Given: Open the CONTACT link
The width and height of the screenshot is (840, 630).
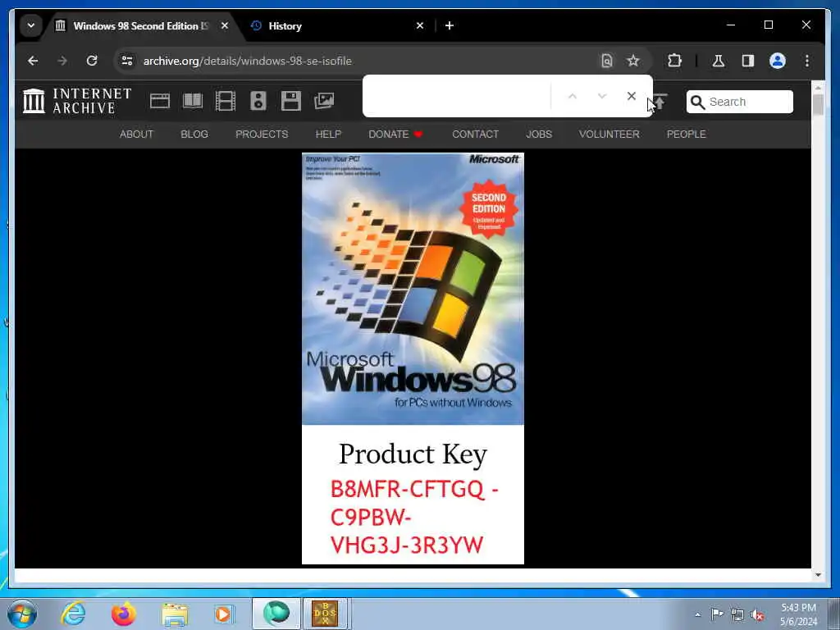Looking at the screenshot, I should [475, 135].
